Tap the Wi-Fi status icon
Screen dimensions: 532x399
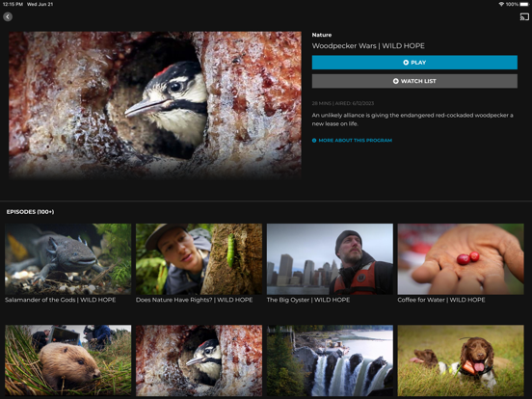(x=501, y=4)
